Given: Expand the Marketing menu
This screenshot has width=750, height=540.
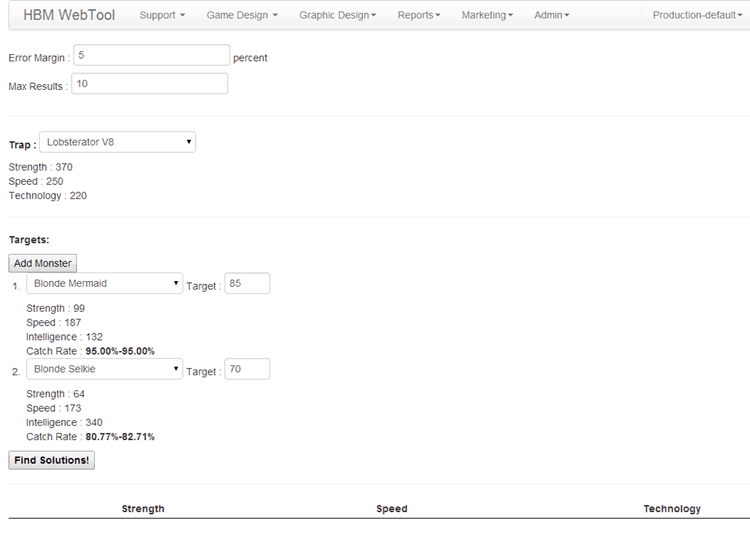Looking at the screenshot, I should click(x=487, y=15).
